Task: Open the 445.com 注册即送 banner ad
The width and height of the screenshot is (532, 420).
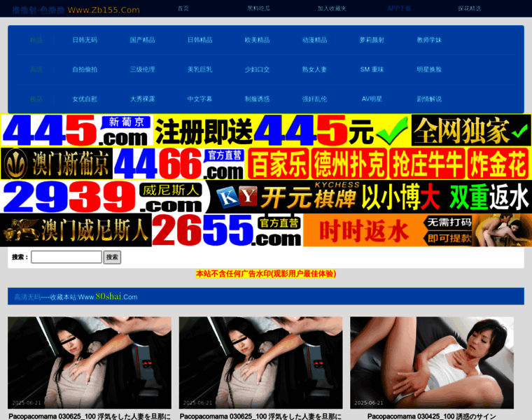Action: click(x=266, y=131)
